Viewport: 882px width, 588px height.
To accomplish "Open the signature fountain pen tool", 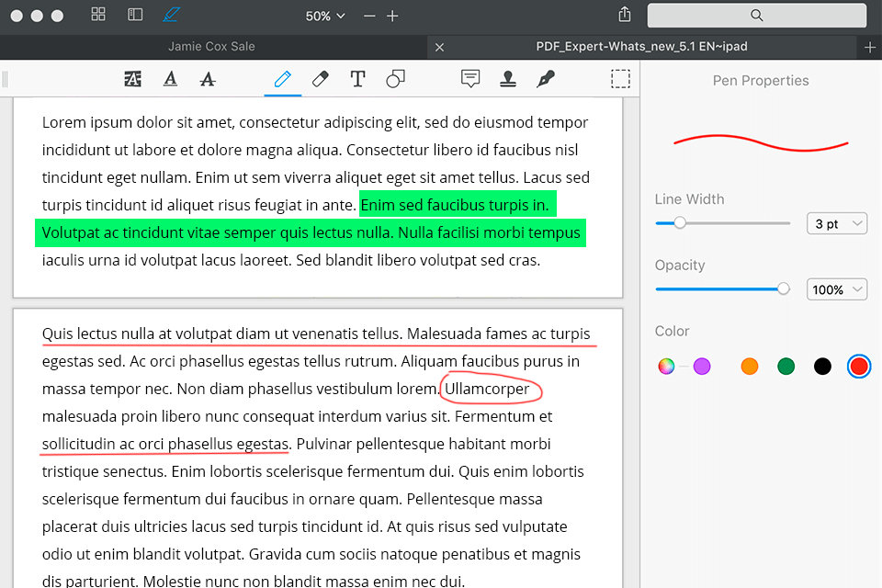I will (545, 80).
